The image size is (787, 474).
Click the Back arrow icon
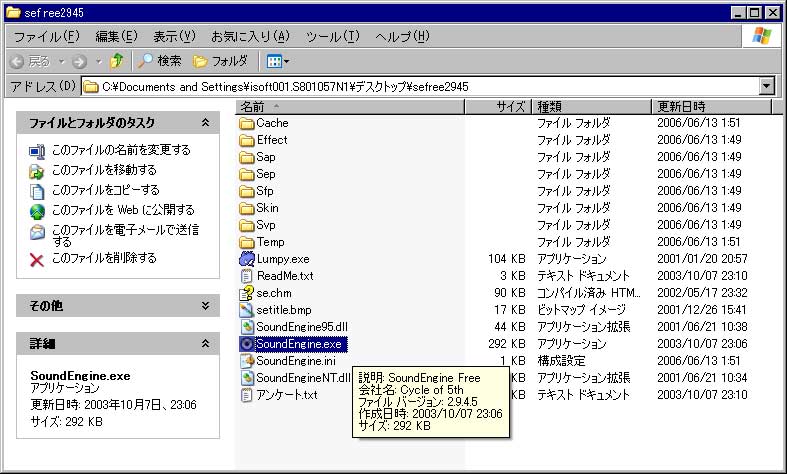point(17,62)
